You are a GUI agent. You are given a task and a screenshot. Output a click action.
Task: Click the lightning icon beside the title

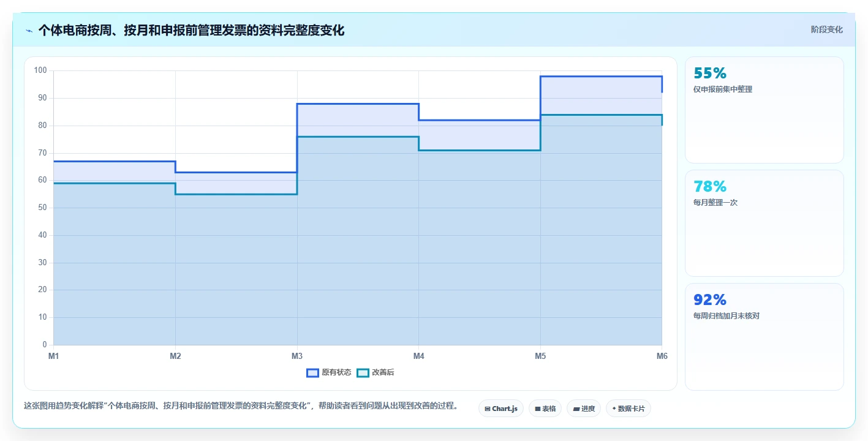[x=29, y=31]
